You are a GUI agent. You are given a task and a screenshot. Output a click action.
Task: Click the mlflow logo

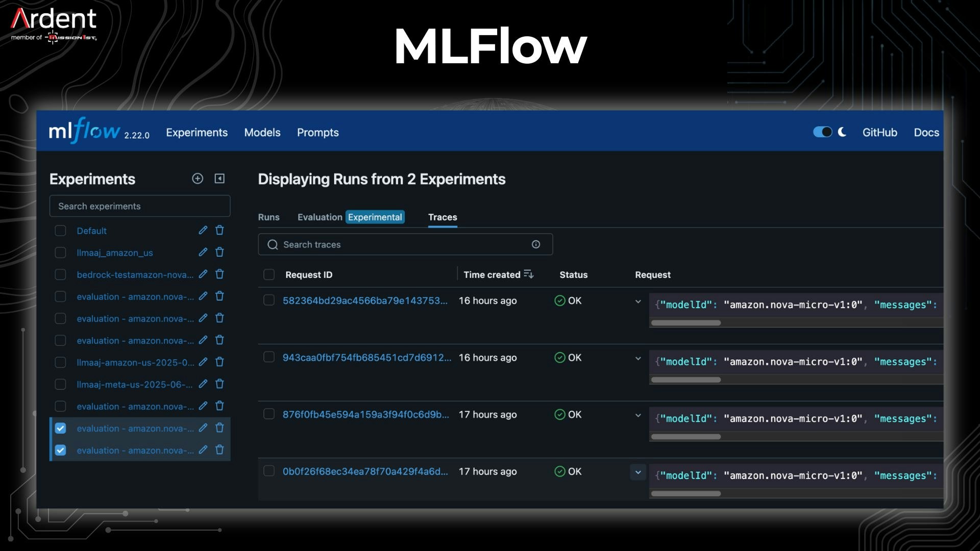pos(84,131)
